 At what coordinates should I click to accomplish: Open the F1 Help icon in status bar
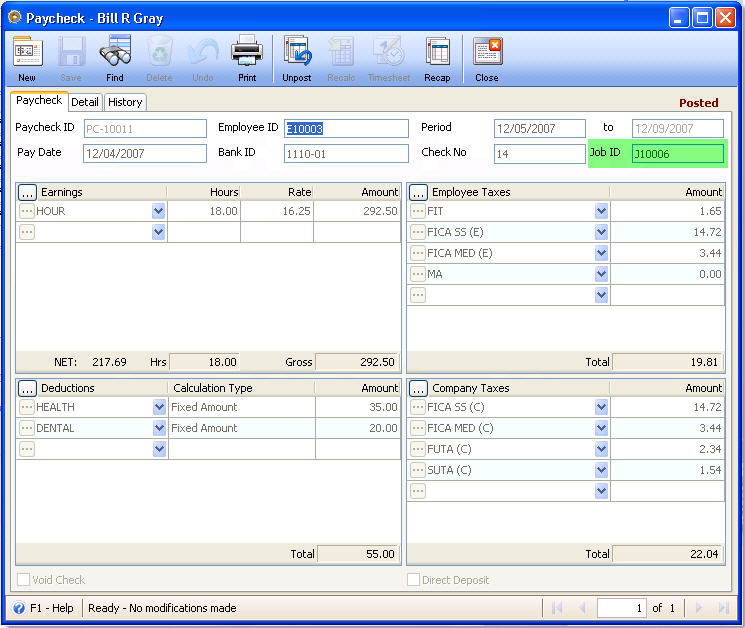[19, 608]
